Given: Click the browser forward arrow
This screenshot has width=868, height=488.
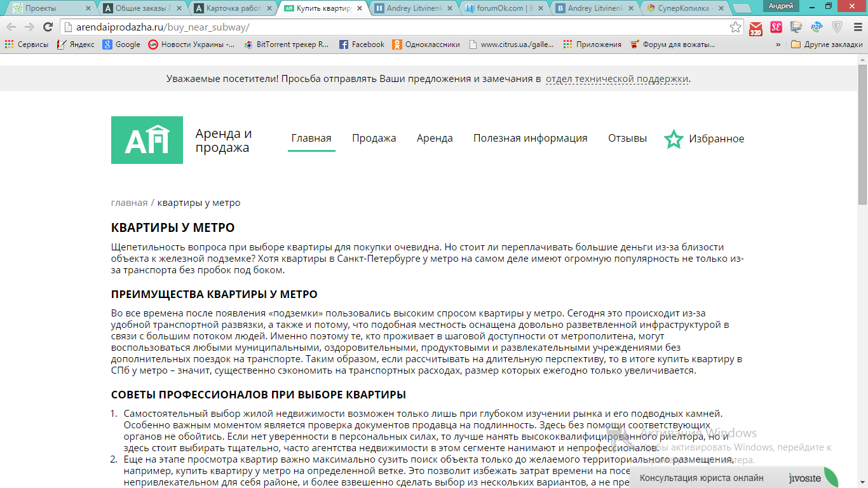Looking at the screenshot, I should [x=29, y=27].
